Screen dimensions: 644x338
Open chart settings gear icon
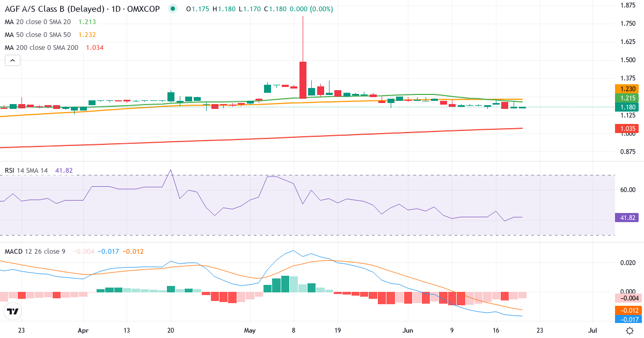[x=630, y=330]
